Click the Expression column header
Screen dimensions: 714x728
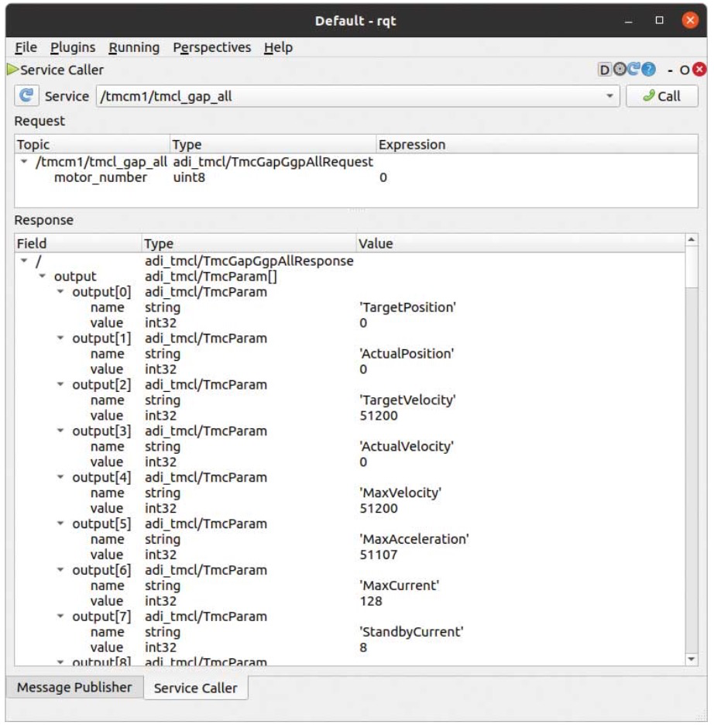(x=411, y=145)
